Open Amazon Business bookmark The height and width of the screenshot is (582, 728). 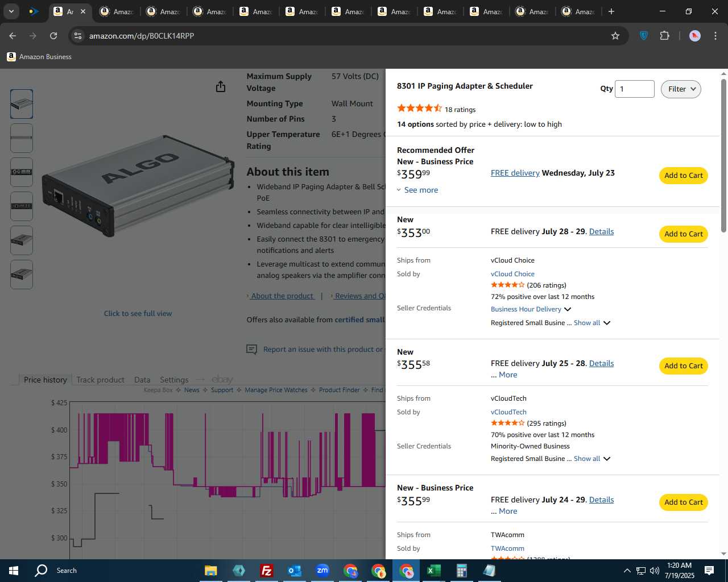pos(39,57)
